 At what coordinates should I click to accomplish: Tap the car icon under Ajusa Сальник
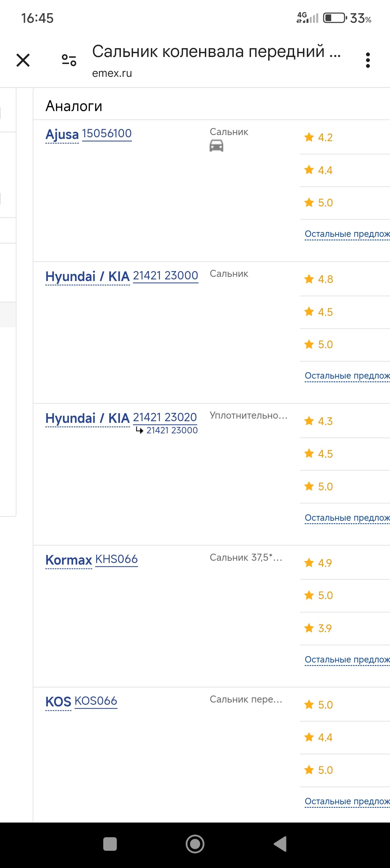point(216,146)
